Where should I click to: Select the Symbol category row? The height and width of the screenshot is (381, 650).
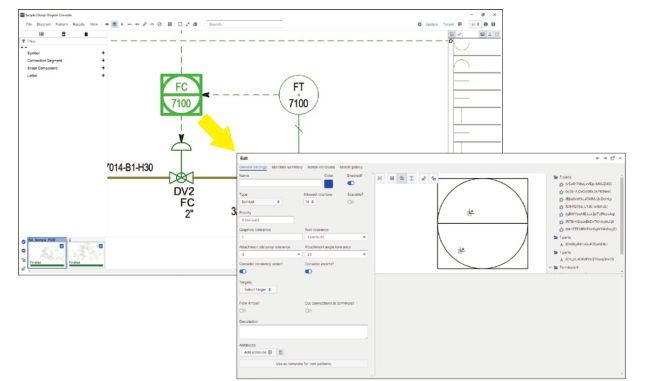click(x=64, y=53)
